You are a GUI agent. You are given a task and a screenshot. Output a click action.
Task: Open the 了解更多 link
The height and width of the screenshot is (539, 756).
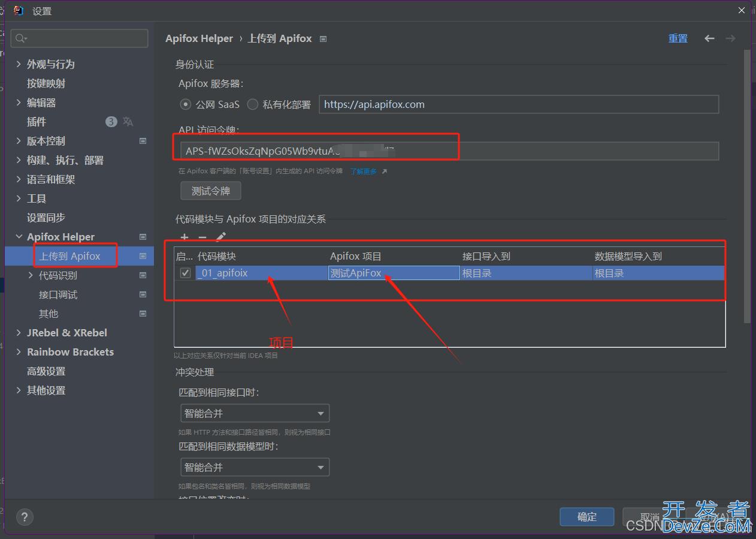[x=364, y=171]
